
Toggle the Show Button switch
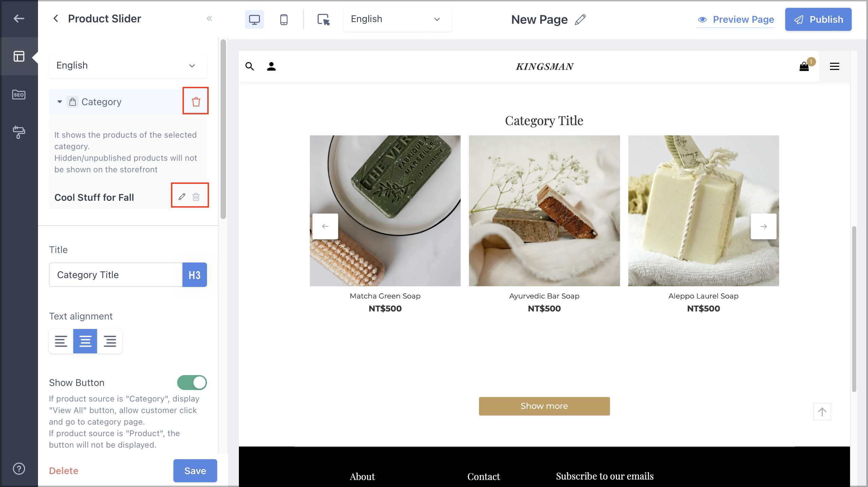pyautogui.click(x=192, y=383)
